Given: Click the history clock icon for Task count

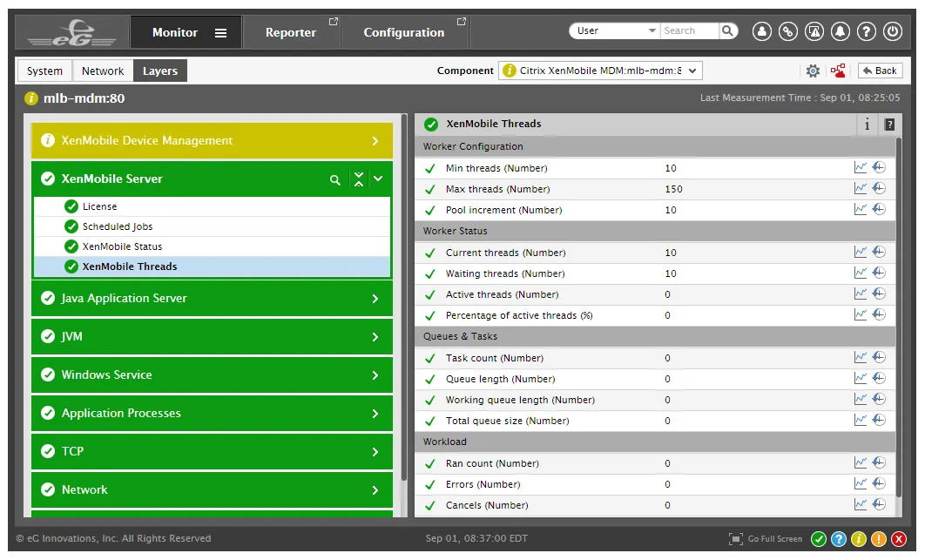Looking at the screenshot, I should (879, 358).
